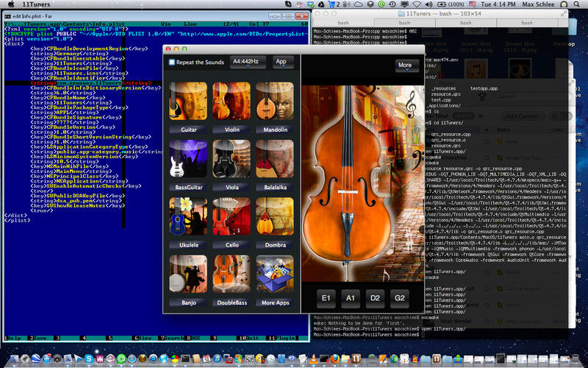Click the SUShowReleaseNotes key line
The width and height of the screenshot is (588, 368).
[x=78, y=205]
